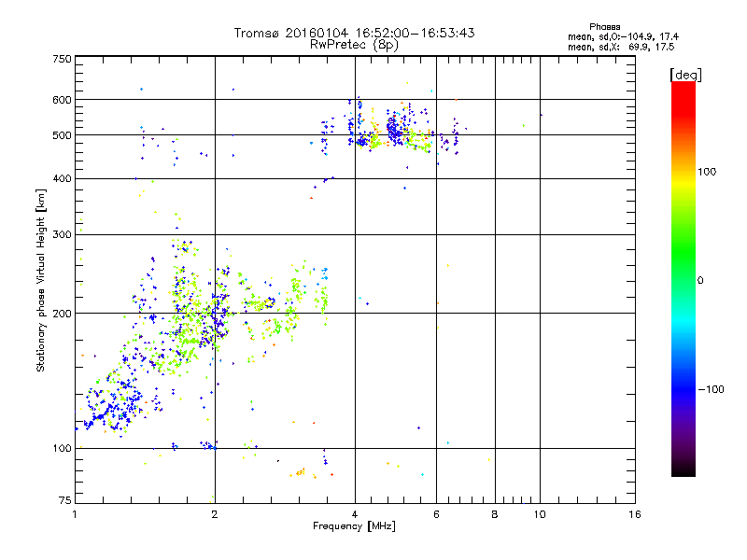Click the '1' frequency tick label

[x=75, y=514]
